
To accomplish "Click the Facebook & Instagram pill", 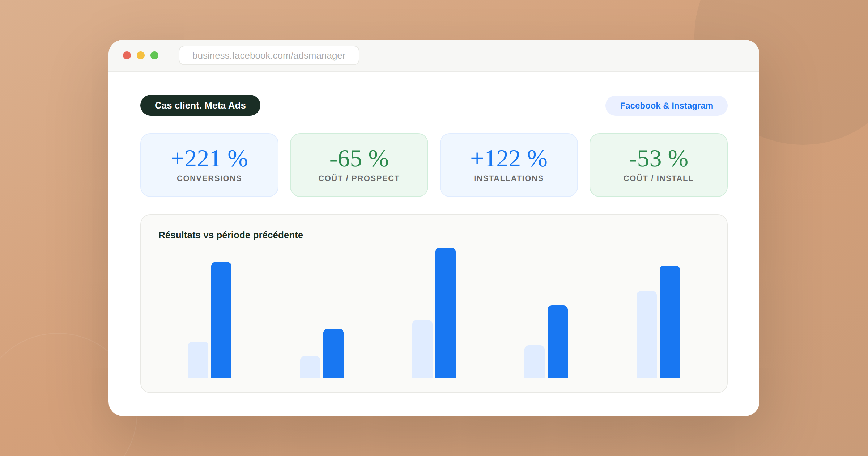I will pos(666,106).
